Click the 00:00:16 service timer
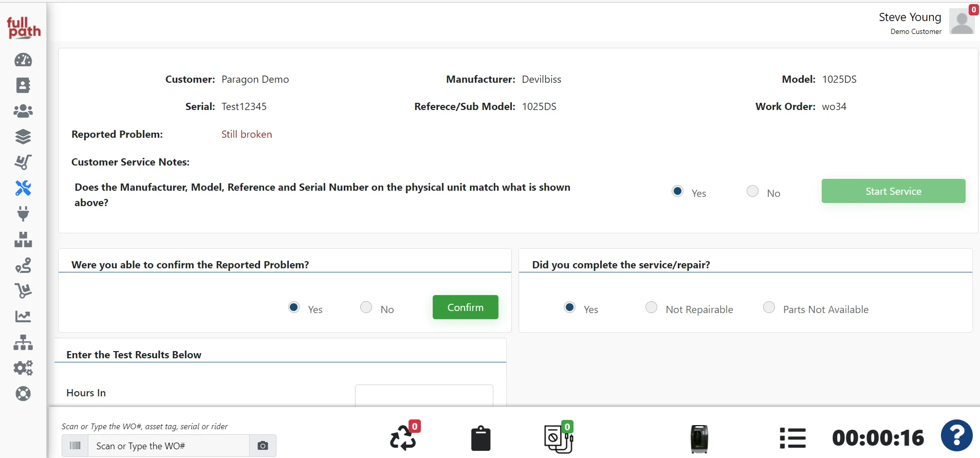Image resolution: width=980 pixels, height=458 pixels. tap(878, 438)
